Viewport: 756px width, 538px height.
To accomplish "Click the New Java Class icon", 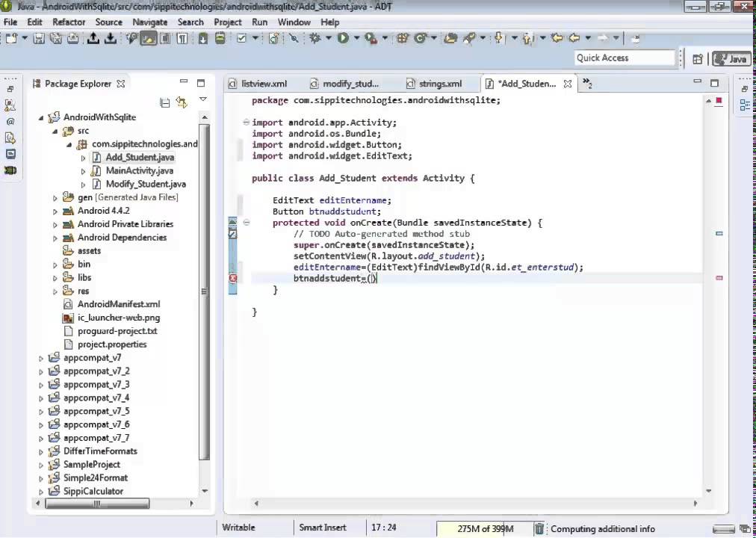I will [x=420, y=39].
